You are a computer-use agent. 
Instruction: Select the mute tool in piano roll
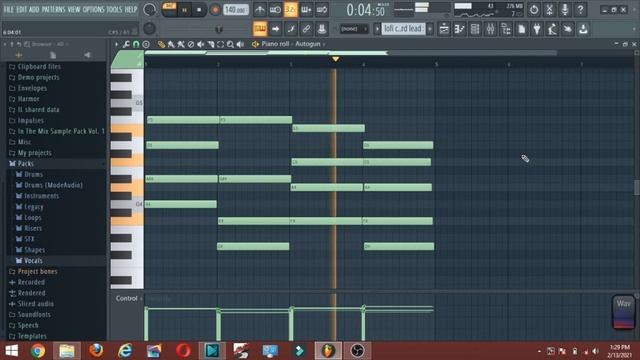[200, 44]
